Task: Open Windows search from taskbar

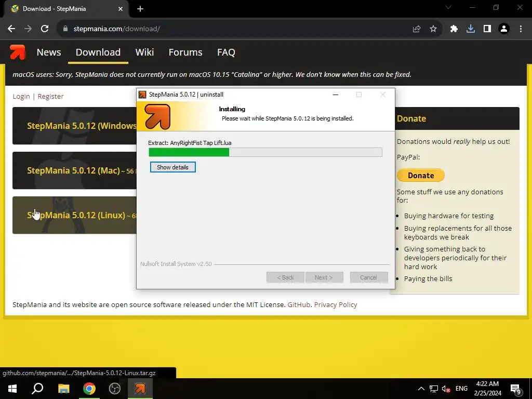Action: point(37,389)
